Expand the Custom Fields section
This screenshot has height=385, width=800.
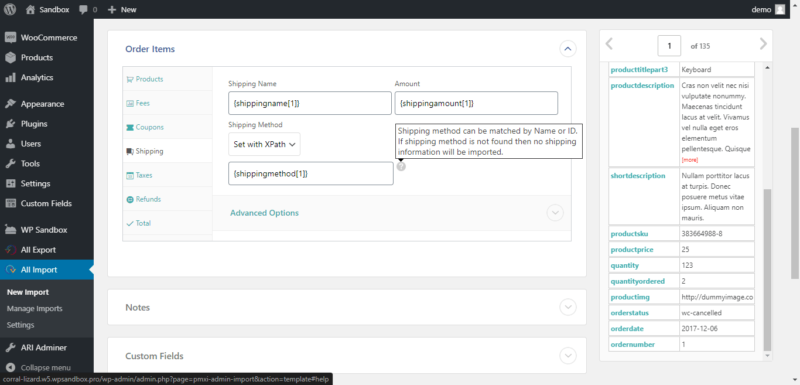[x=568, y=355]
